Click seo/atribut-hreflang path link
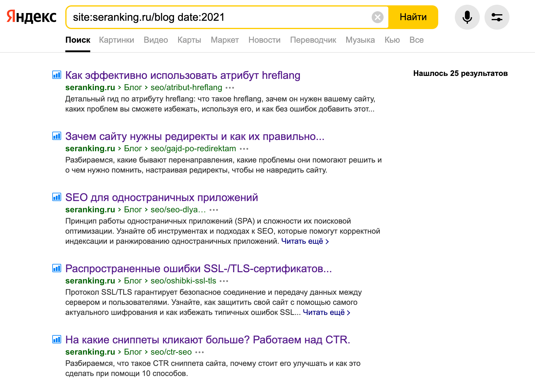This screenshot has height=392, width=535. [186, 87]
